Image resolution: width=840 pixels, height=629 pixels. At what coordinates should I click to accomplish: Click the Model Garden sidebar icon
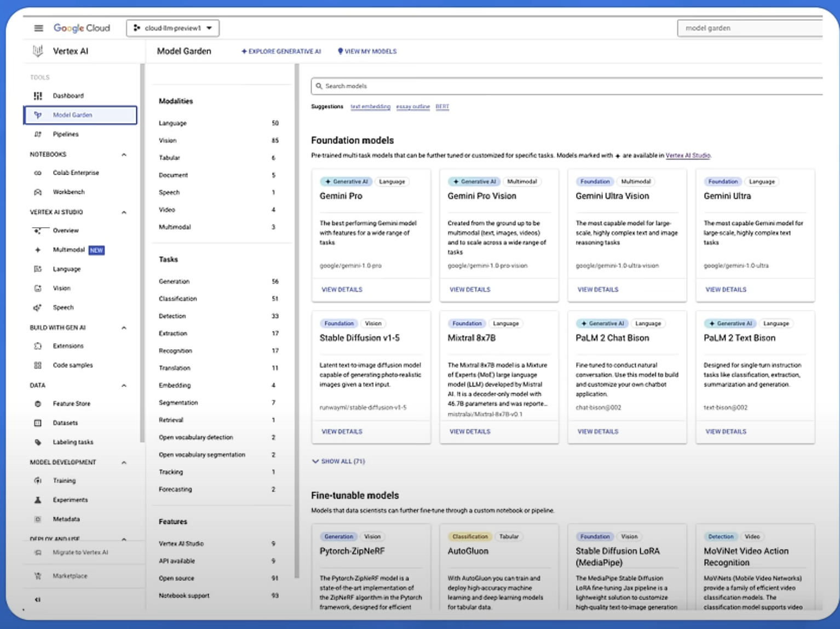coord(38,115)
